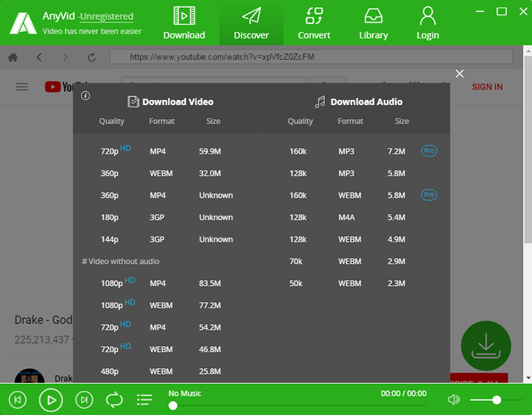Select 480p WEBM 25.8M video

pos(167,371)
